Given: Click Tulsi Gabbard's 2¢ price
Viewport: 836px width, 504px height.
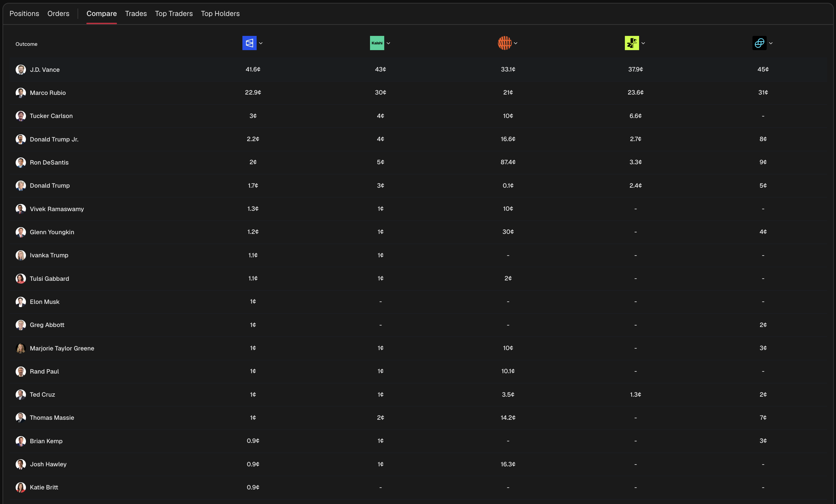Looking at the screenshot, I should tap(508, 278).
